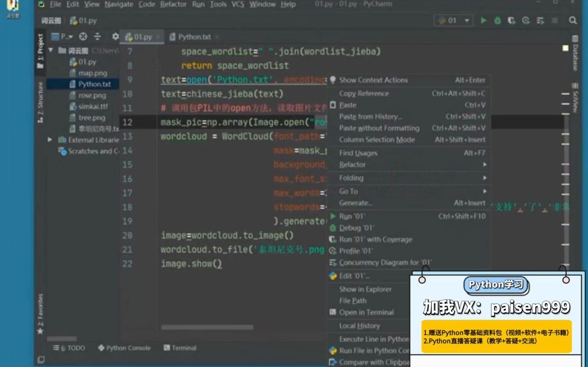The width and height of the screenshot is (588, 367).
Task: Enable Column Selection Mode
Action: [x=377, y=139]
